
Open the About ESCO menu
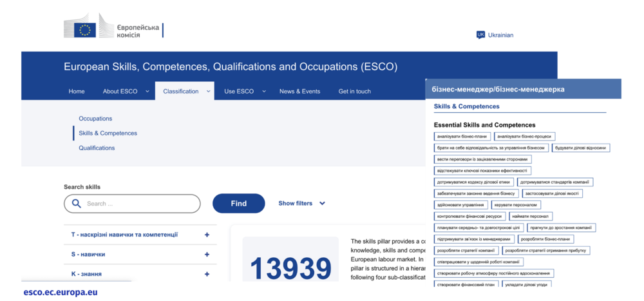[120, 92]
